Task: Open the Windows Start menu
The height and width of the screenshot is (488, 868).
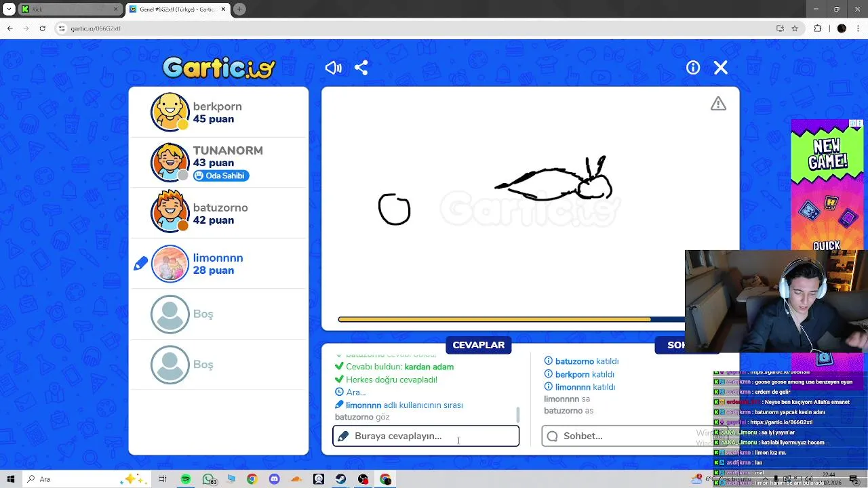Action: point(11,479)
